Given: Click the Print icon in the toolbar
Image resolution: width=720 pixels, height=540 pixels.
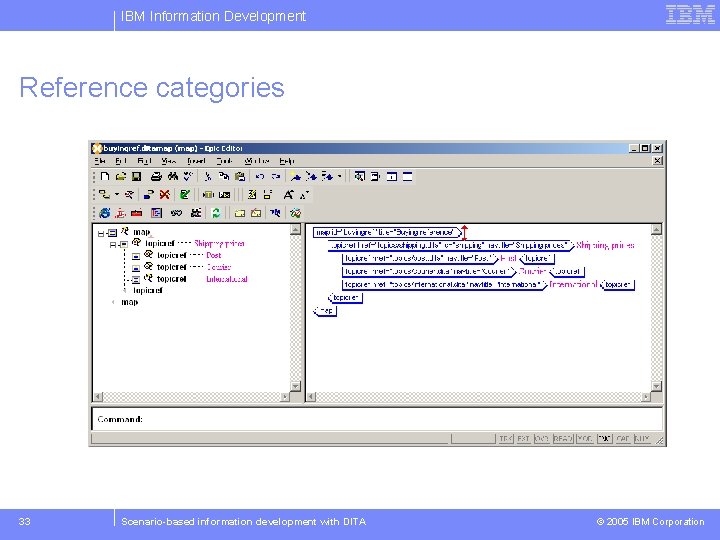Looking at the screenshot, I should [x=156, y=176].
